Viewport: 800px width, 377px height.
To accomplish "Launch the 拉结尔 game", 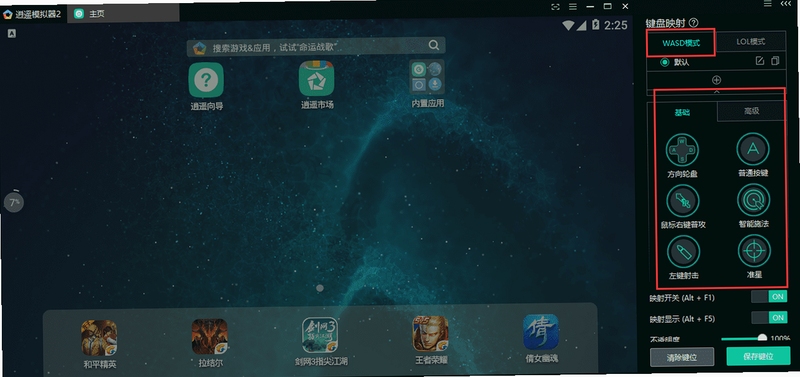I will [209, 336].
